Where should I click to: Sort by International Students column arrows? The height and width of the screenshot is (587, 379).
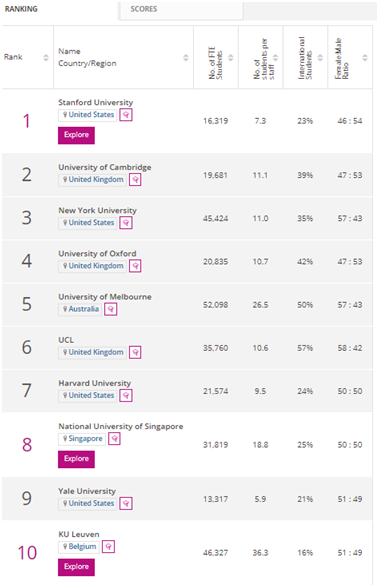tap(320, 57)
